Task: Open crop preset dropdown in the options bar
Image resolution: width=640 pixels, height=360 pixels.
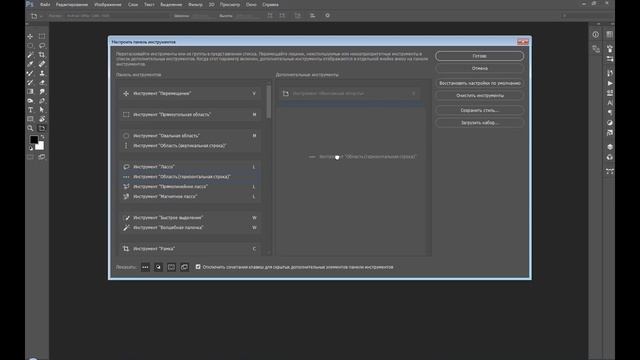Action: click(36, 16)
